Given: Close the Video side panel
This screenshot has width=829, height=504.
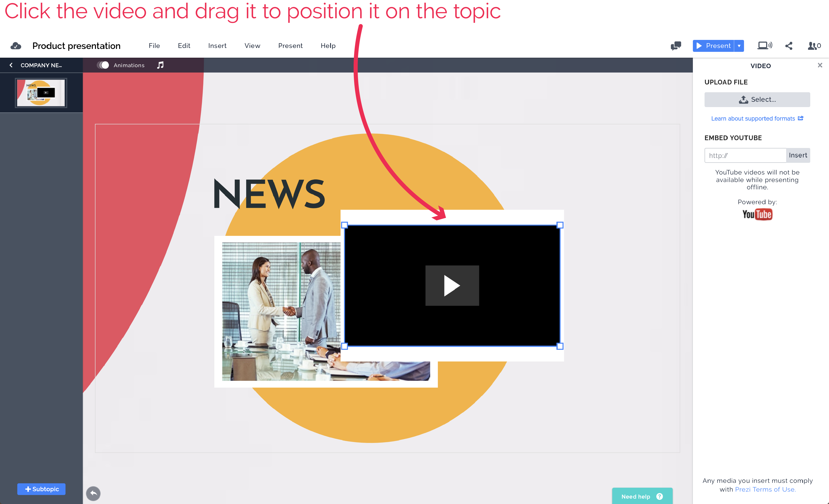Looking at the screenshot, I should point(820,65).
